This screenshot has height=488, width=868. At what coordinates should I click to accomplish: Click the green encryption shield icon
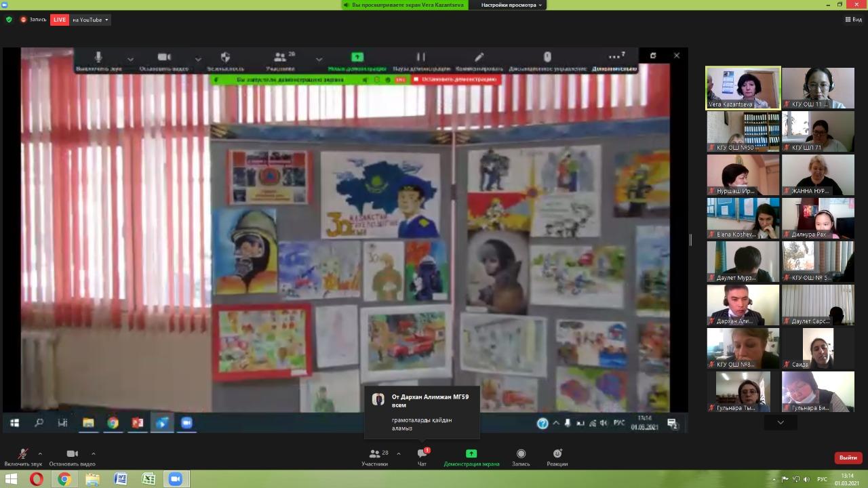tap(9, 20)
